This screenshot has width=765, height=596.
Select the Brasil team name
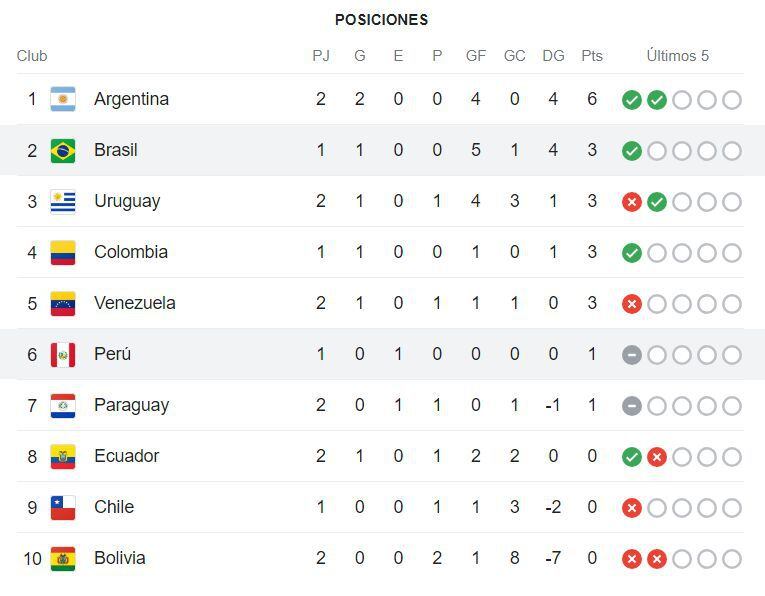[x=116, y=150]
